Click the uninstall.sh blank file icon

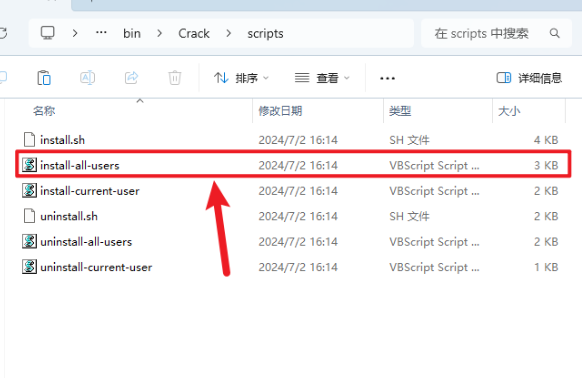[29, 216]
